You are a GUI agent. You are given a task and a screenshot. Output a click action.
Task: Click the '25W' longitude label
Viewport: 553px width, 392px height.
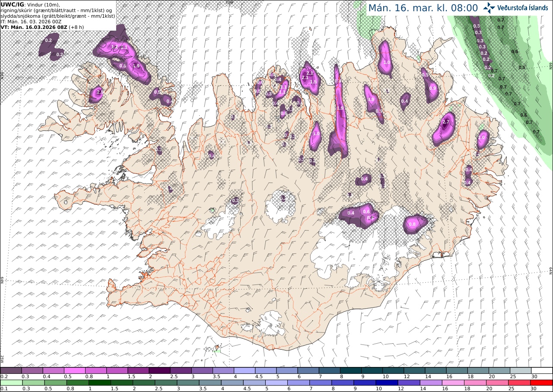click(2, 358)
